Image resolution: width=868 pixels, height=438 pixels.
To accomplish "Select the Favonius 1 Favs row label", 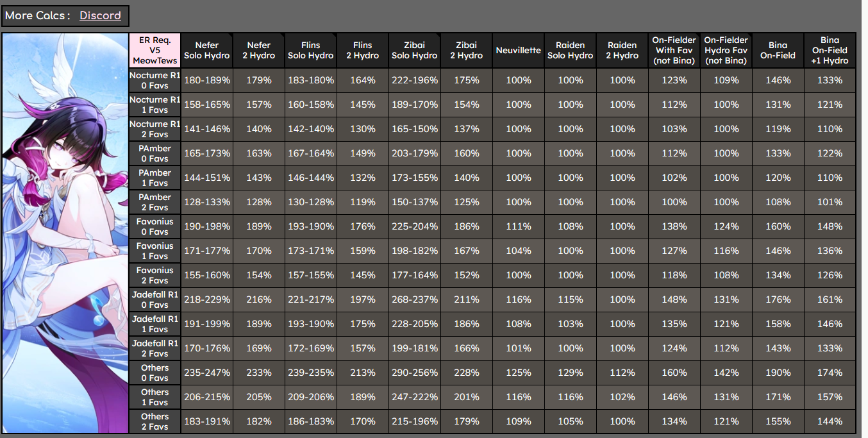I will 154,251.
